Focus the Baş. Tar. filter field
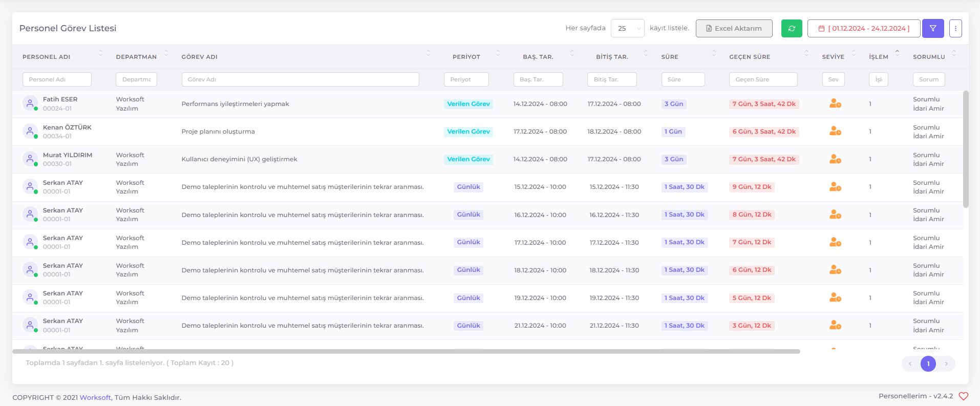Image resolution: width=980 pixels, height=406 pixels. (538, 79)
